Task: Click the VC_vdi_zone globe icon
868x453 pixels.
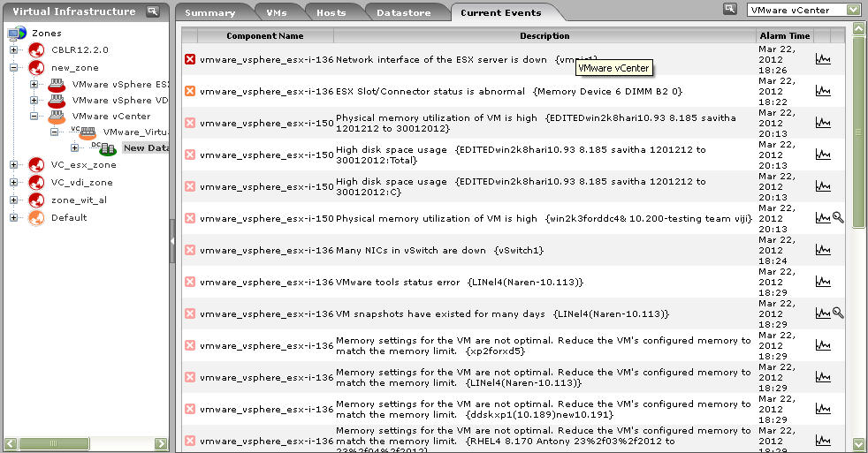Action: pos(36,182)
